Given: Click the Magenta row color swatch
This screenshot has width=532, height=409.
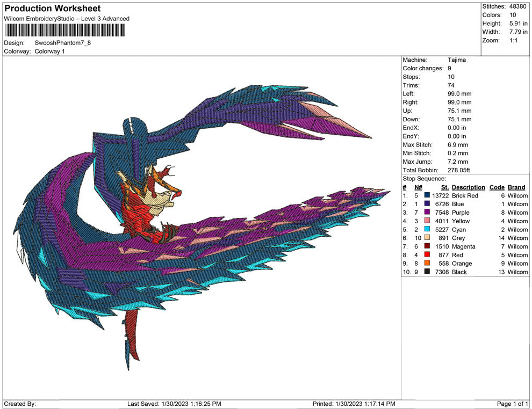Looking at the screenshot, I should [x=427, y=246].
